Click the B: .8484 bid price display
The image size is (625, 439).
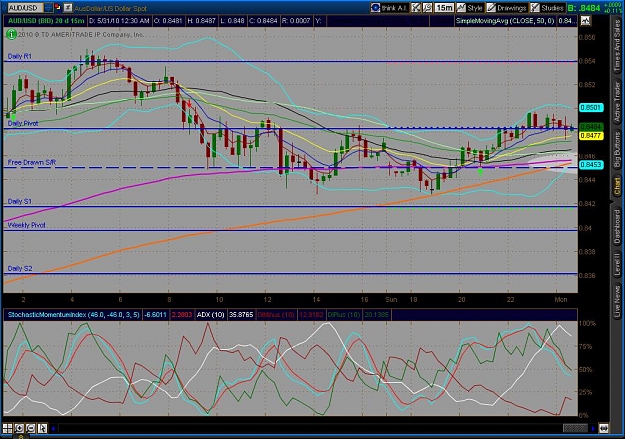[584, 8]
